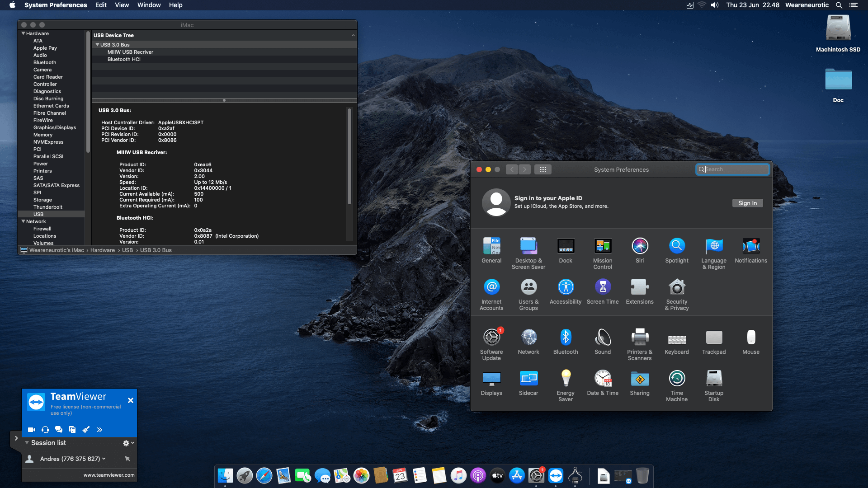Image resolution: width=868 pixels, height=488 pixels.
Task: Open TeamViewer chat icon
Action: [59, 430]
